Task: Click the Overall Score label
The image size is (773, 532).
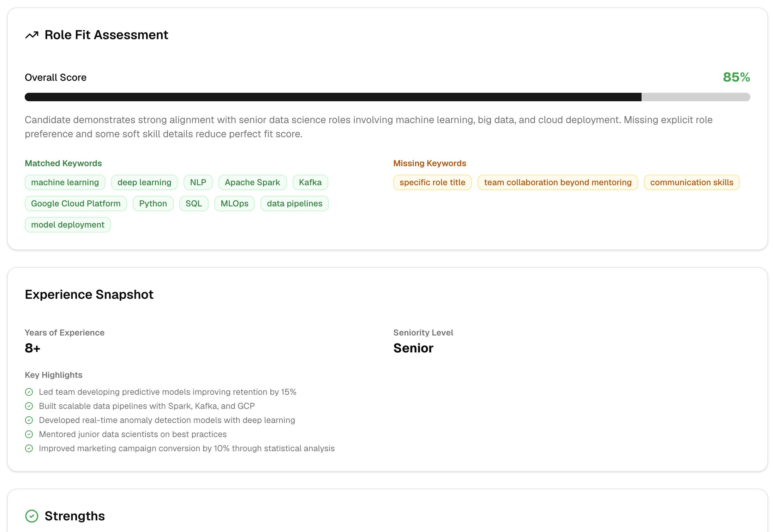Action: click(55, 78)
